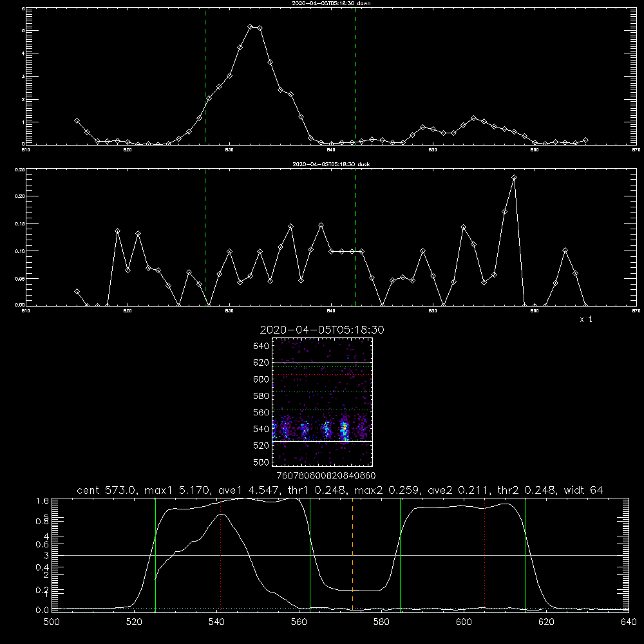Click the '640' label on bottom plot x-axis
Viewport: 644px width, 644px height.
(629, 621)
